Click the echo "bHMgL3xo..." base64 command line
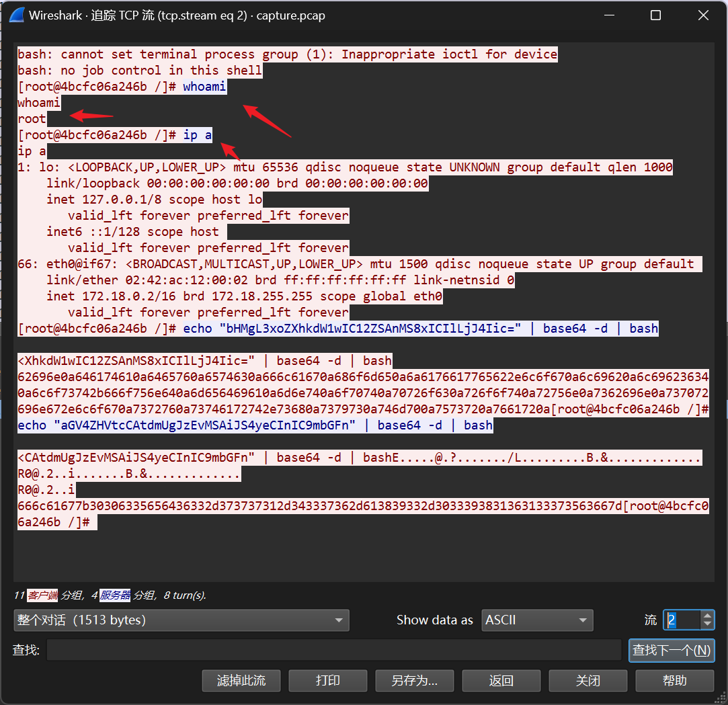728x705 pixels. point(420,329)
